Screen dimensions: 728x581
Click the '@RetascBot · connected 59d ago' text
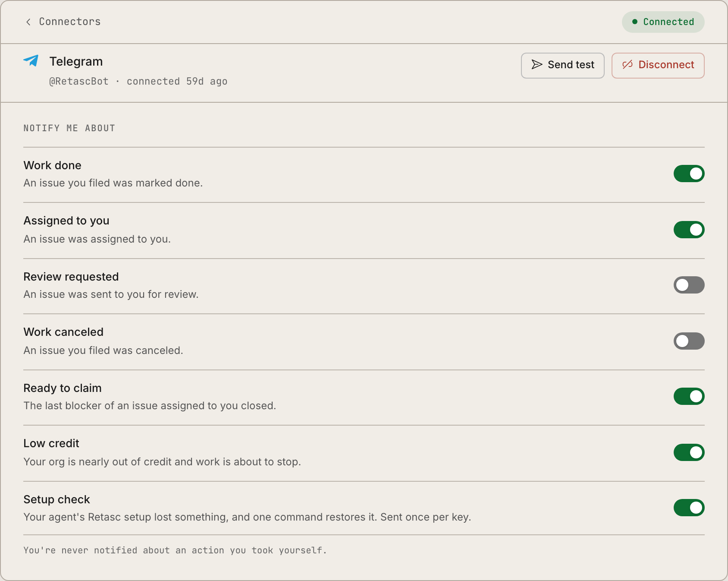point(138,81)
